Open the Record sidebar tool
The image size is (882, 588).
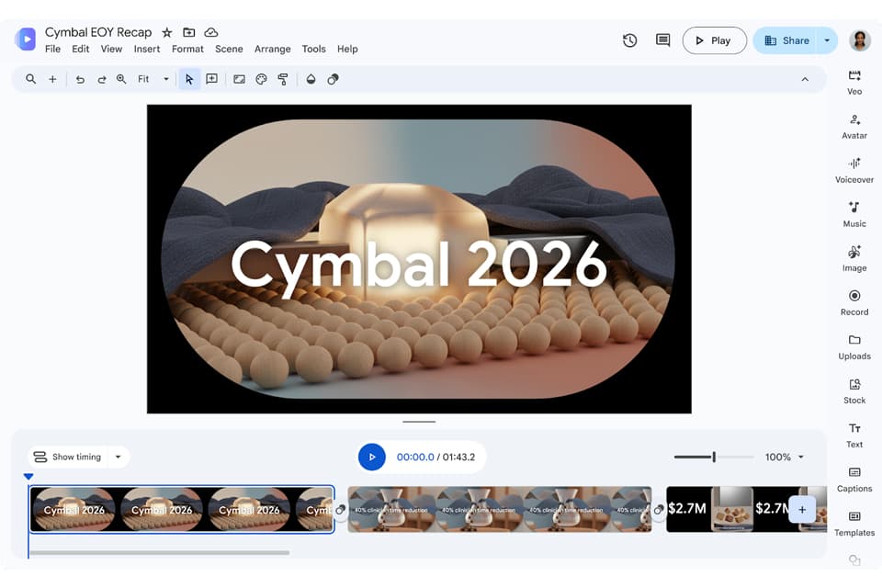coord(854,302)
